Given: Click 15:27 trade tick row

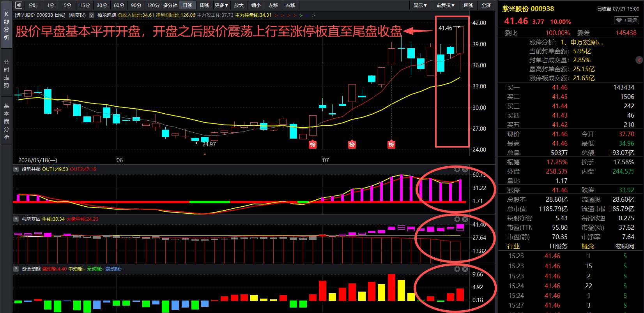Looking at the screenshot, I should pos(571,305).
